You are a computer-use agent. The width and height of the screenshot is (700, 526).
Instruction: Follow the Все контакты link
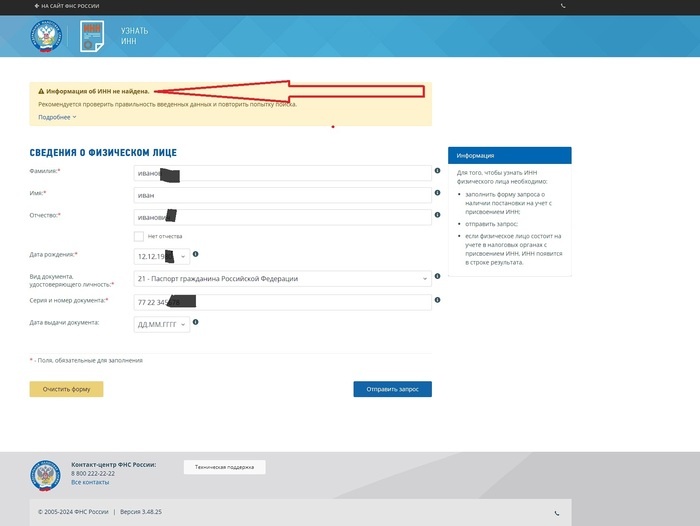(90, 482)
